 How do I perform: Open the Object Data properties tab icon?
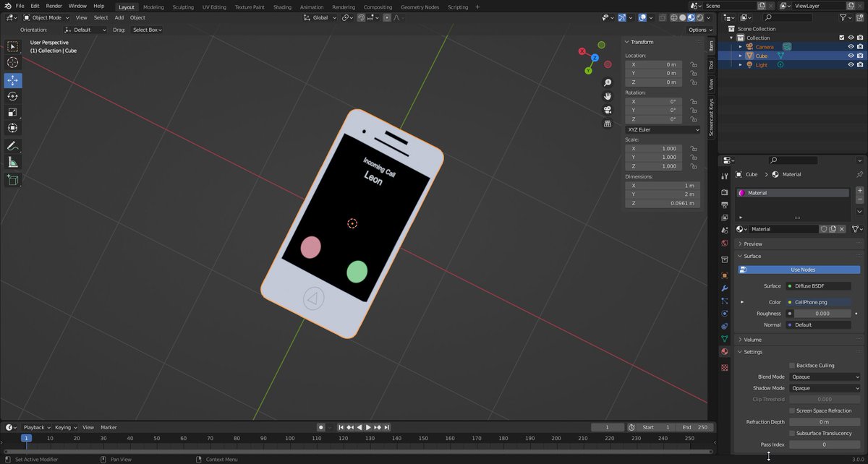click(725, 338)
